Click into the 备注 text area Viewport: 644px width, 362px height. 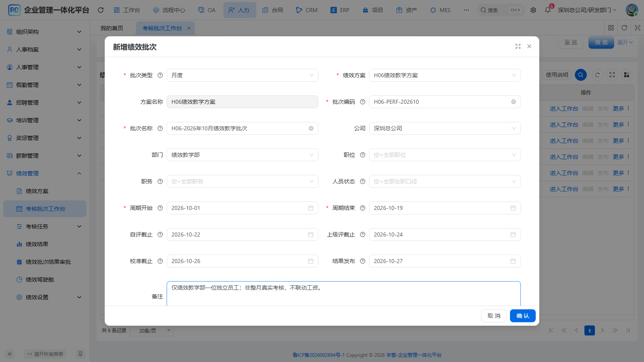(344, 294)
